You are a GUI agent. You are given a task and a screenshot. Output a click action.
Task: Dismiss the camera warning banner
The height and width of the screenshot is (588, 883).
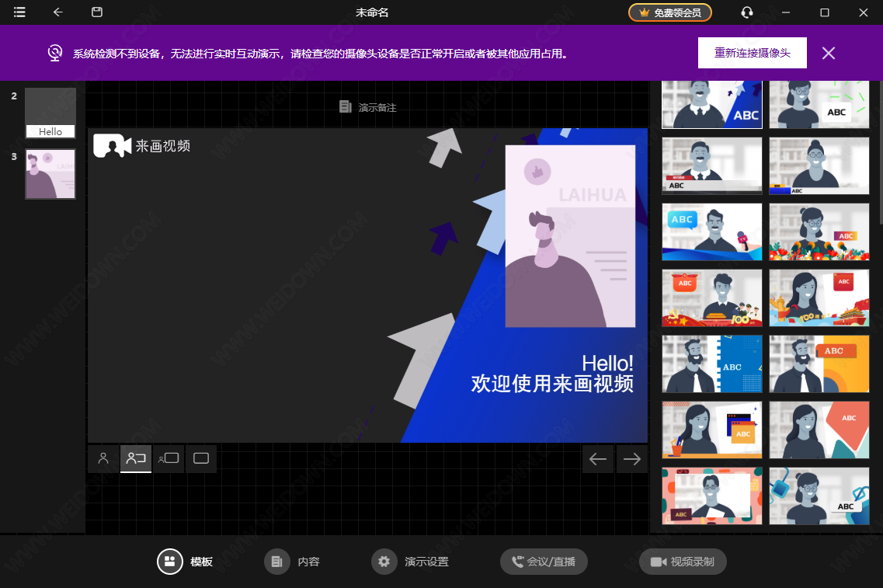pyautogui.click(x=829, y=53)
